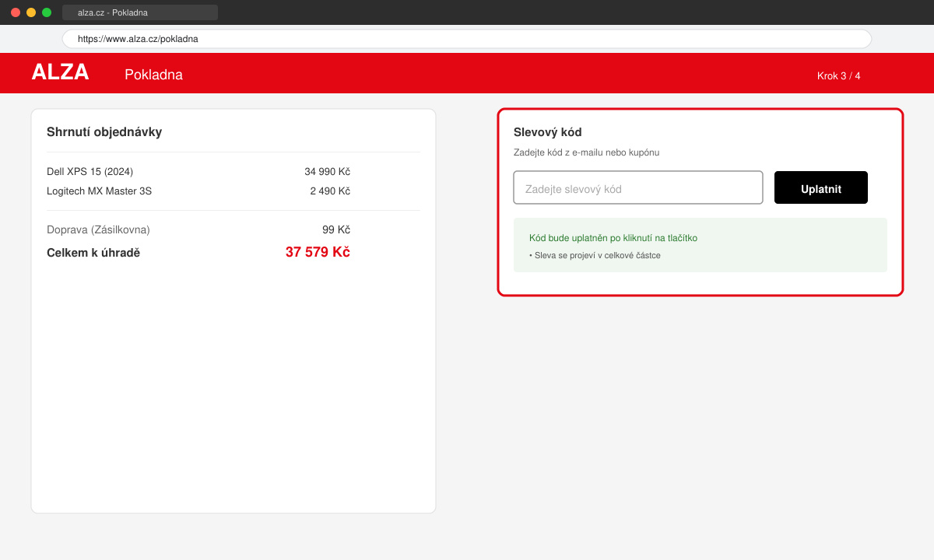
Task: Select the alza.cz - Pokladna browser tab
Action: tap(140, 12)
